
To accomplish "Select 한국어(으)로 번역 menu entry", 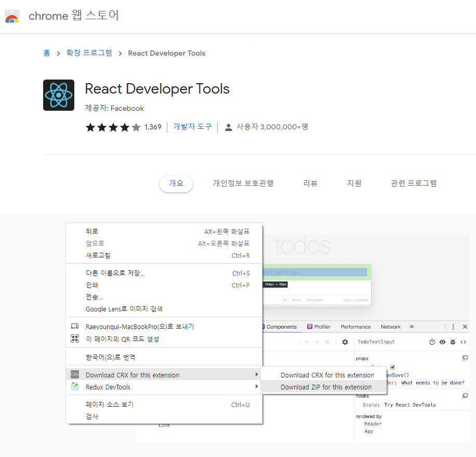I will tap(164, 357).
